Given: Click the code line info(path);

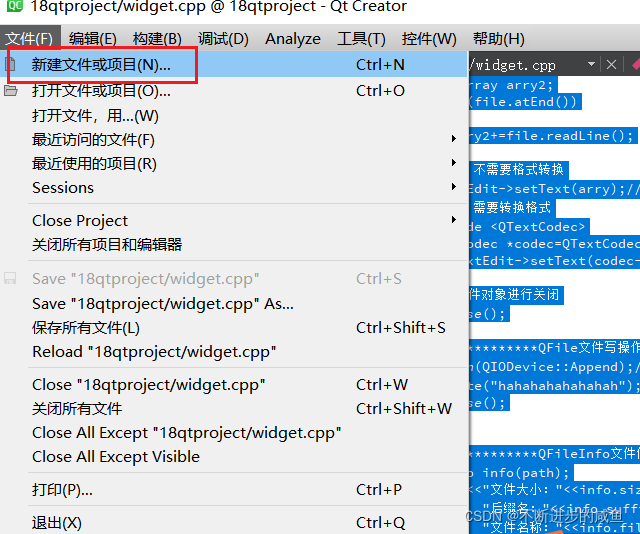Looking at the screenshot, I should coord(521,473).
